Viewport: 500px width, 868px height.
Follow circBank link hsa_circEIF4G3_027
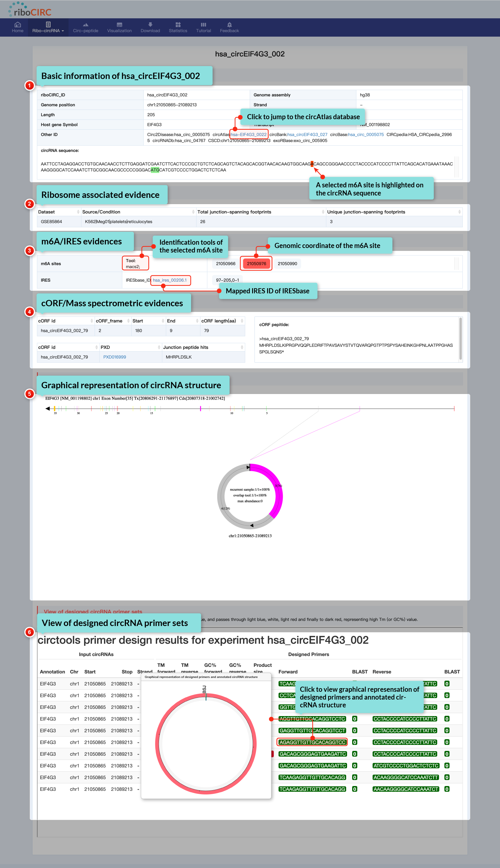point(307,135)
